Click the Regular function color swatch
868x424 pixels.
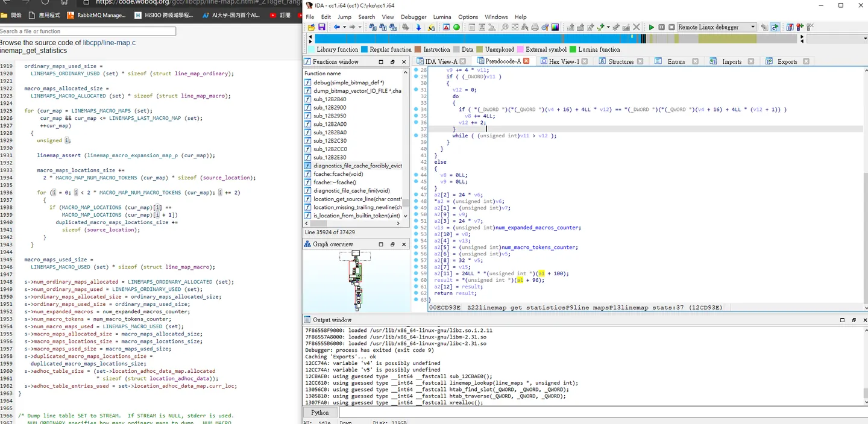point(364,49)
